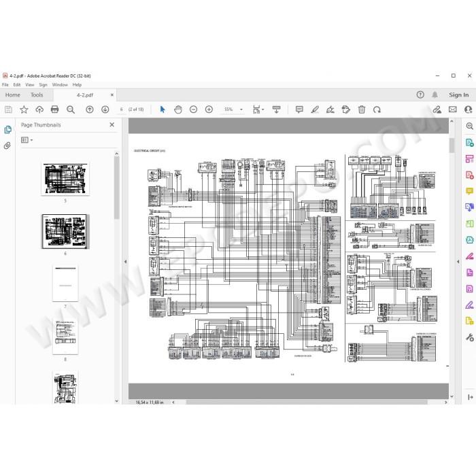Close the Page Thumbnails panel

(x=112, y=124)
